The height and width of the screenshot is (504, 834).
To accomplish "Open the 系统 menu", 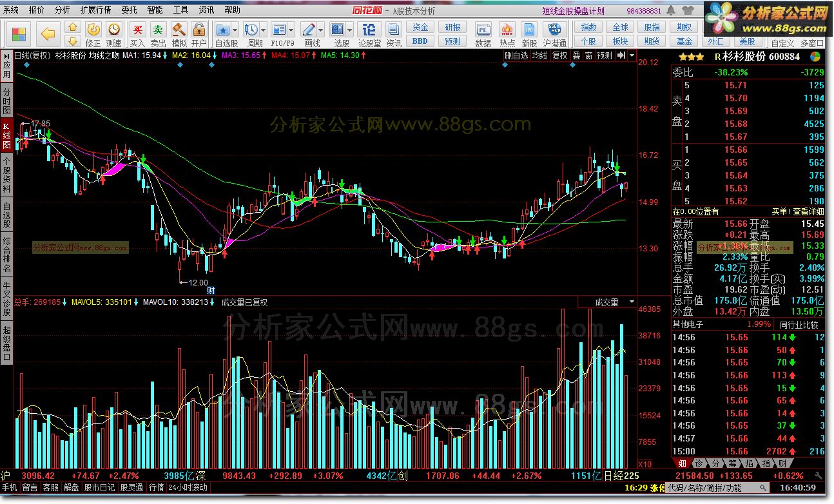I will coord(11,10).
